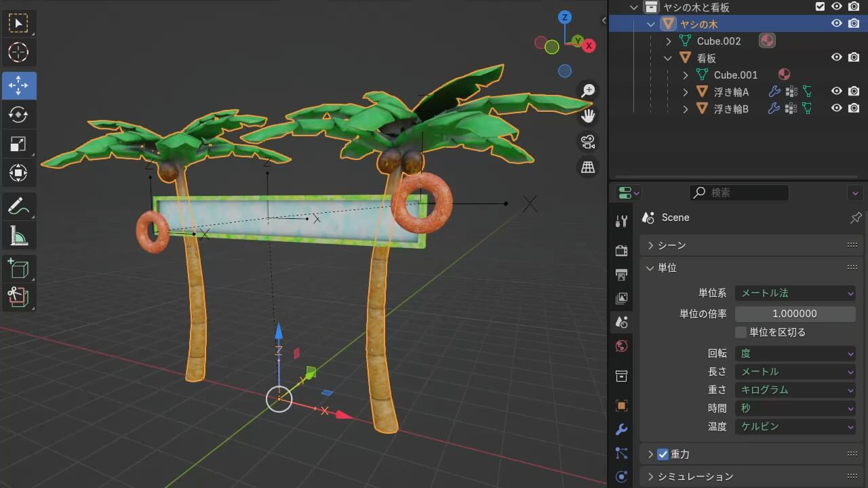This screenshot has height=488, width=868.
Task: Select the Move tool in the toolbar
Action: 19,85
